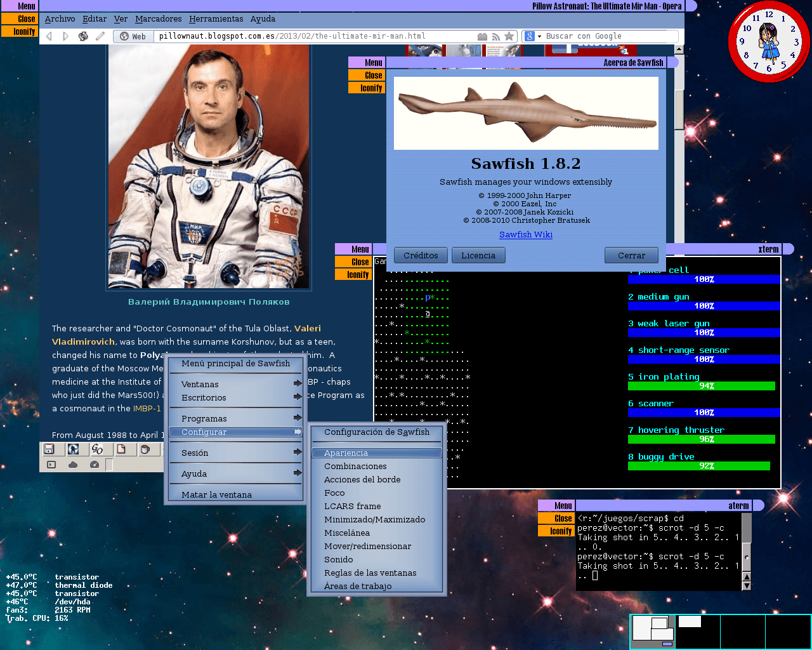Screen dimensions: 812x650
Task: Click the aterm scrollbar down arrow
Action: tap(747, 586)
